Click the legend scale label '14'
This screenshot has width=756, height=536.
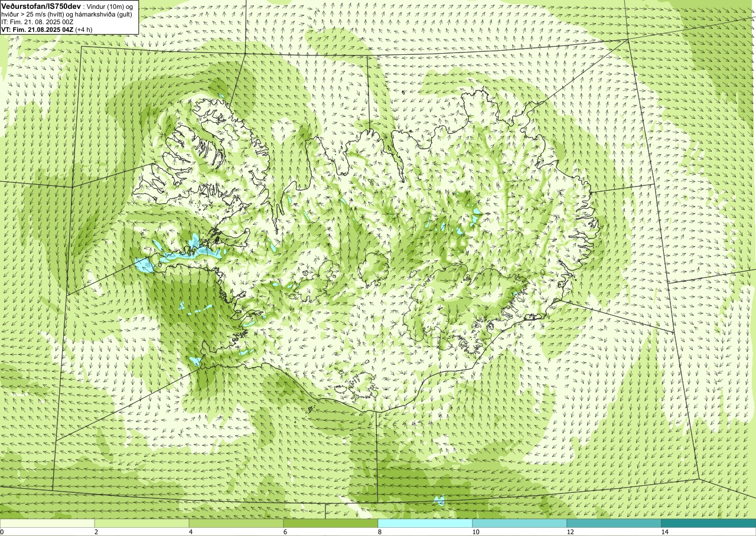click(x=665, y=532)
